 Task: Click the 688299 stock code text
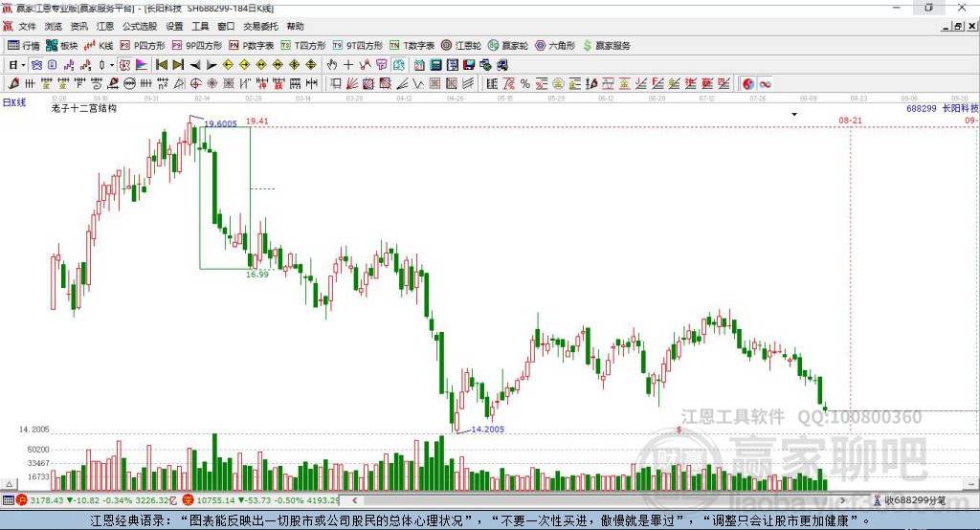[x=922, y=108]
